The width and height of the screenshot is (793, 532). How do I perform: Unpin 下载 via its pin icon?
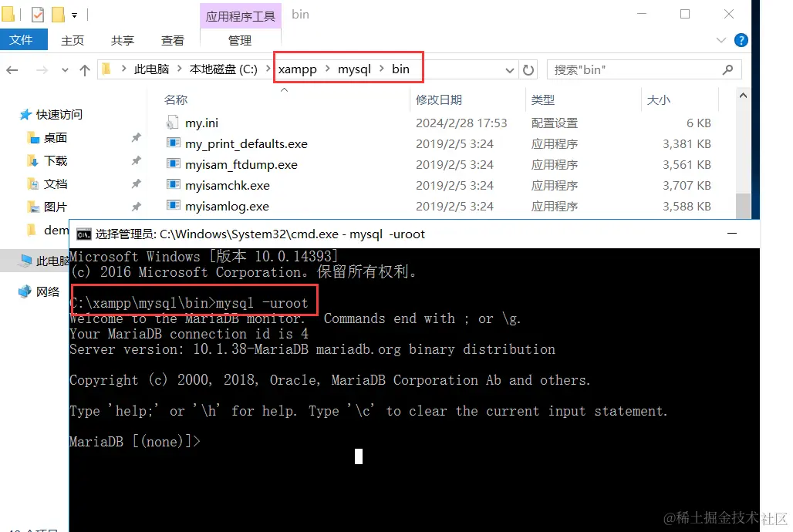pyautogui.click(x=136, y=161)
